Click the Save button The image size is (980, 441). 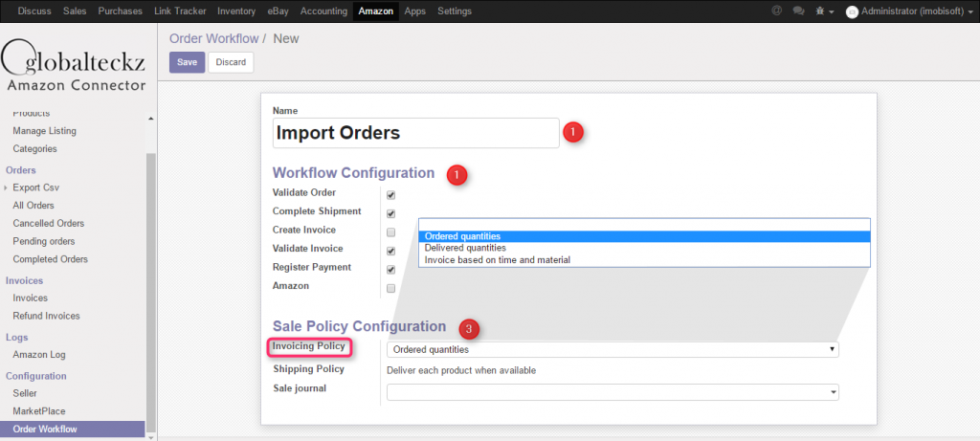(187, 62)
